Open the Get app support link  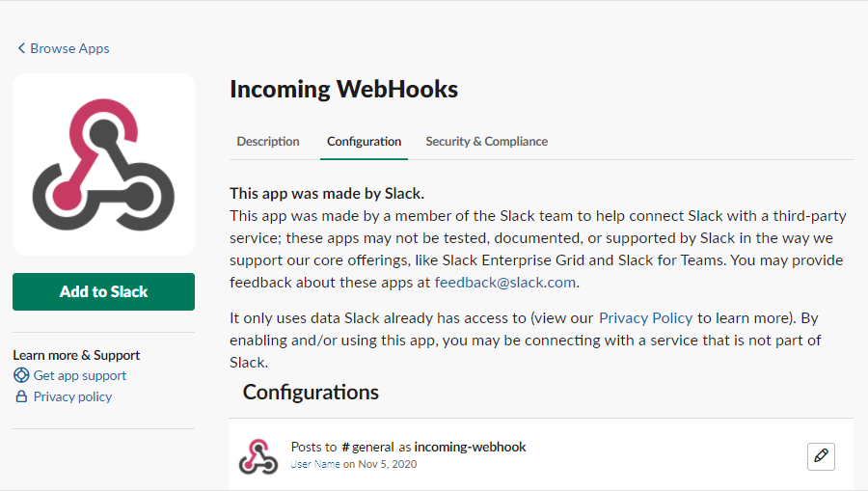coord(80,375)
